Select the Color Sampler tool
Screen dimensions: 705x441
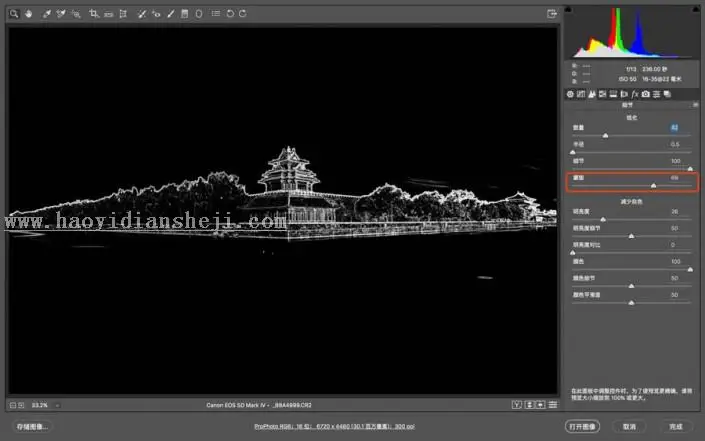click(61, 14)
